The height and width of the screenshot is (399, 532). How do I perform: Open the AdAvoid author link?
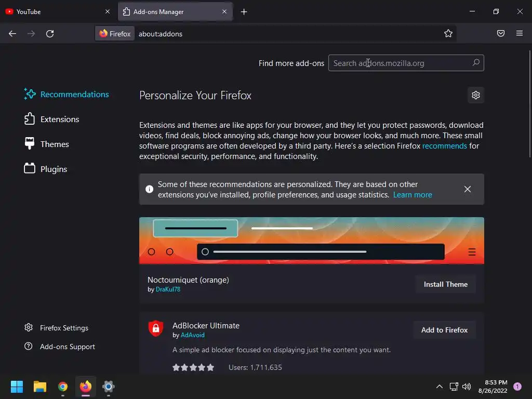193,335
